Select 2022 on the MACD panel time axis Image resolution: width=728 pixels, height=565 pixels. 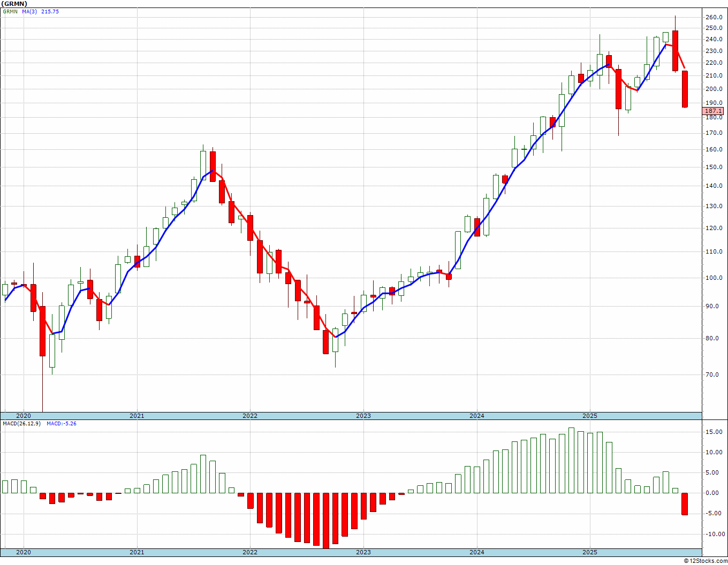pyautogui.click(x=250, y=552)
